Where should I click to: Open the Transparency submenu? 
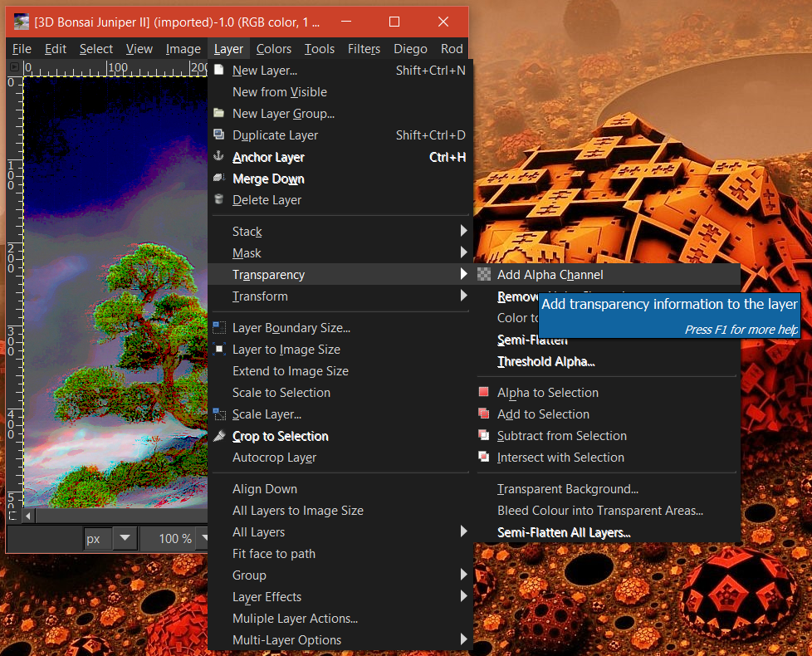point(340,274)
